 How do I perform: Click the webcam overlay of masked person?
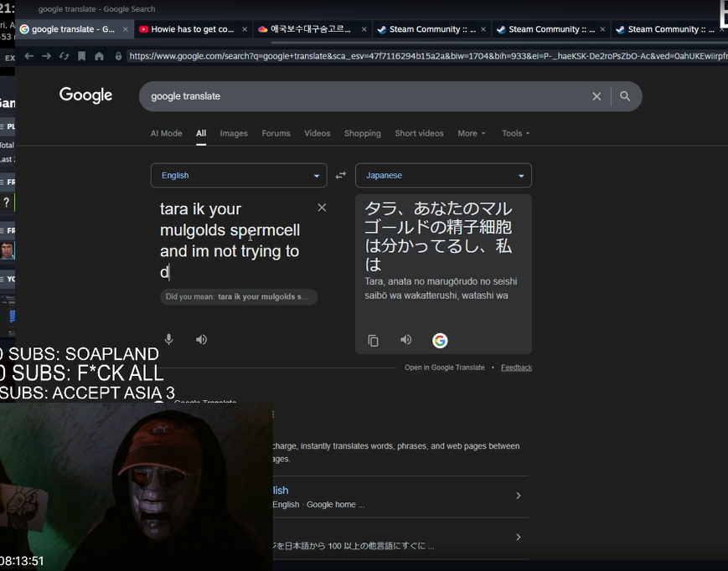click(x=137, y=486)
